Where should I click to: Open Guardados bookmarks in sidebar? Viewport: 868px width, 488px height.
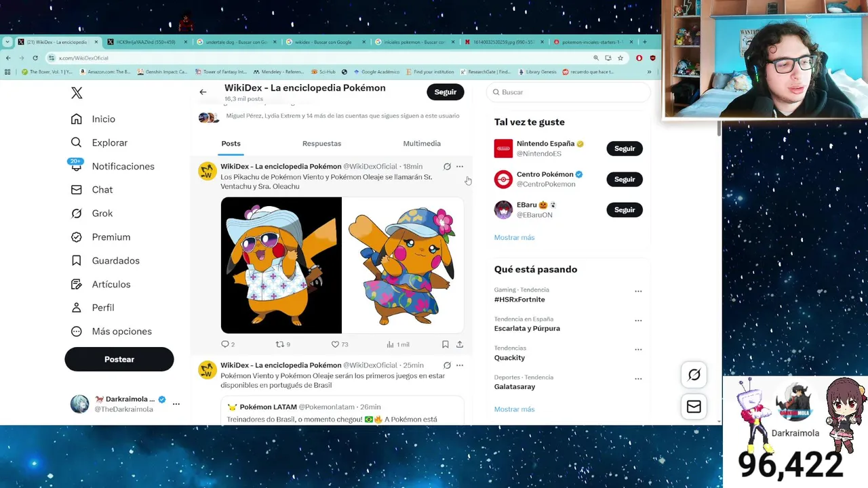105,260
